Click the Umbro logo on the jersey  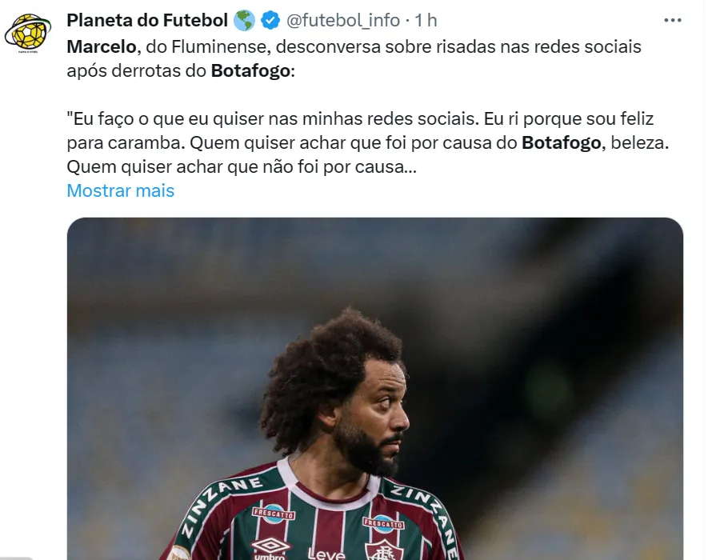[x=270, y=548]
